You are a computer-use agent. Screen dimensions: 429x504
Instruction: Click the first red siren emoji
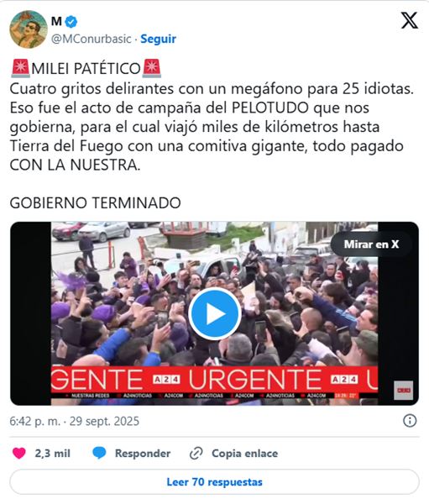pos(20,69)
